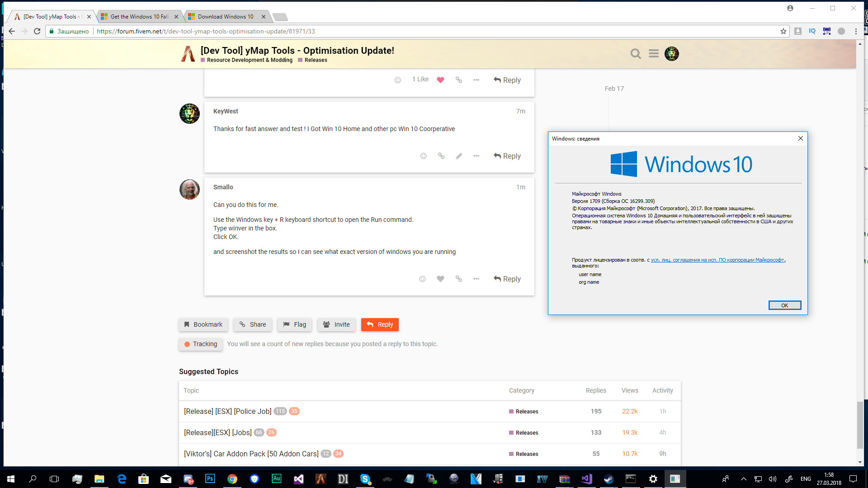Open Steam from the taskbar
868x488 pixels.
point(609,479)
